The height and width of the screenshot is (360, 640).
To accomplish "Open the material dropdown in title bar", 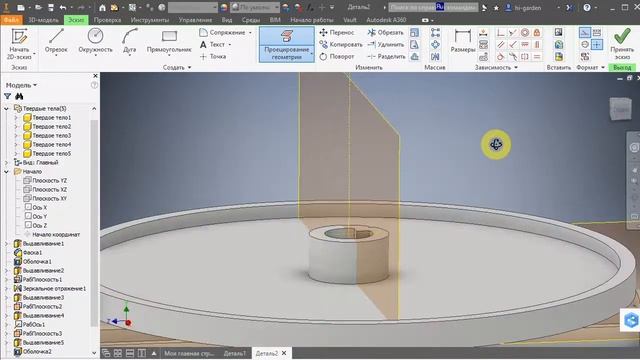I will 193,7.
